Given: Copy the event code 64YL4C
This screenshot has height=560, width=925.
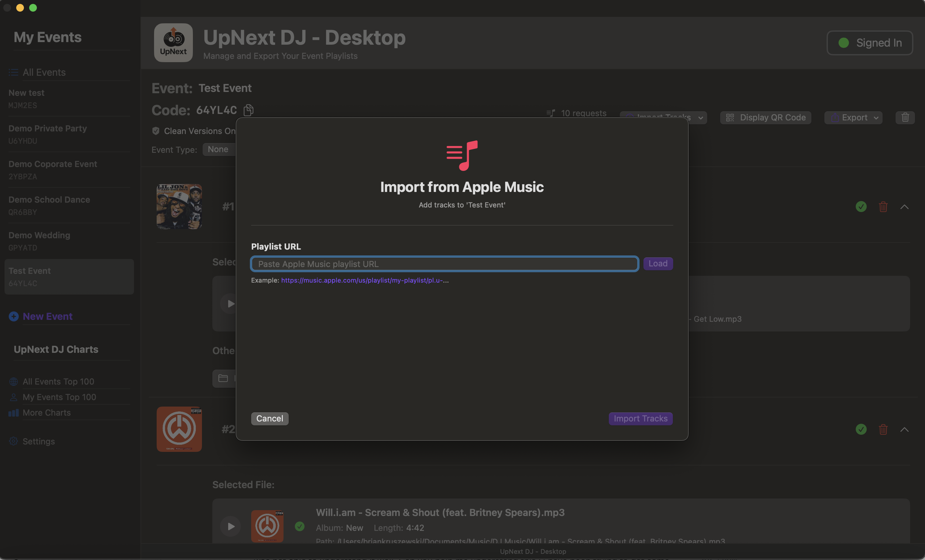Looking at the screenshot, I should (248, 110).
